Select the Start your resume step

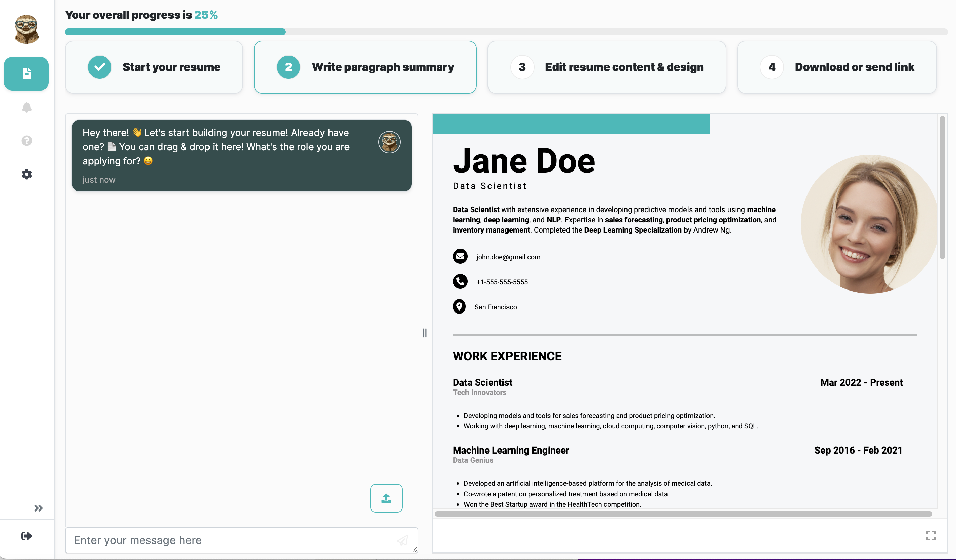click(x=154, y=67)
